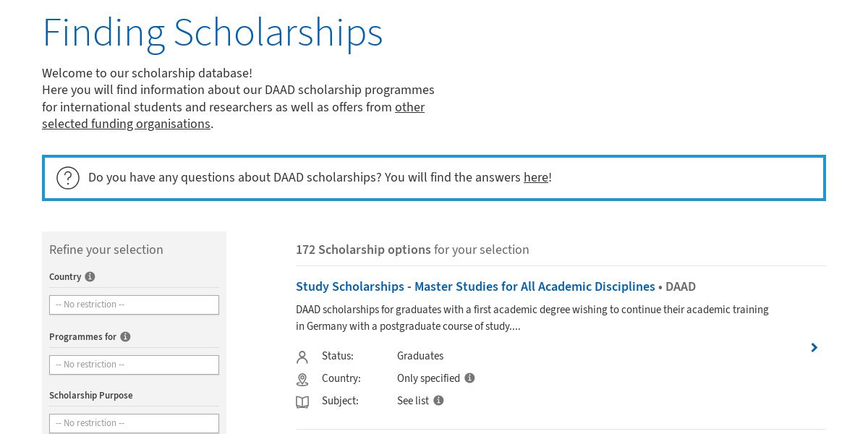This screenshot has width=868, height=434.
Task: Click the Scholarship Purpose filter label
Action: click(91, 396)
